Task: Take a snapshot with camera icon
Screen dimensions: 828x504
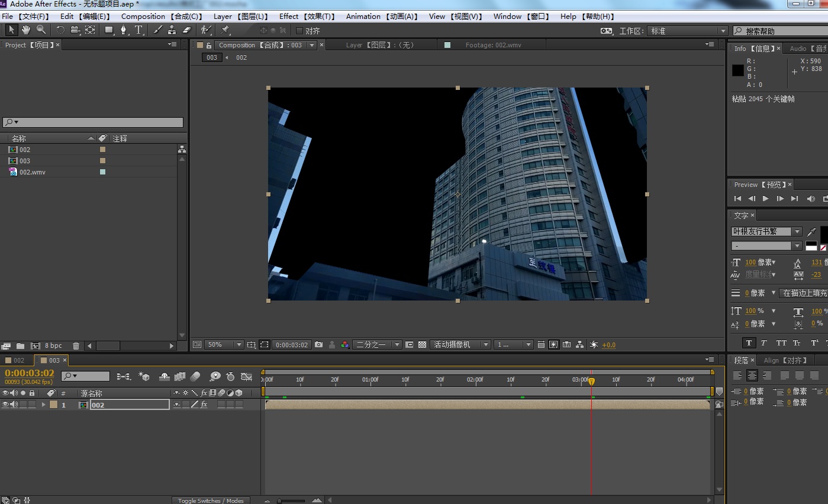Action: (x=319, y=344)
